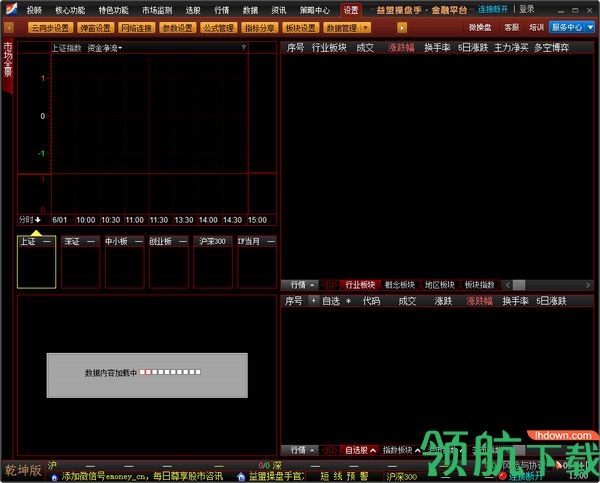The height and width of the screenshot is (483, 600).
Task: Open 微操盘 in the top right
Action: point(480,28)
